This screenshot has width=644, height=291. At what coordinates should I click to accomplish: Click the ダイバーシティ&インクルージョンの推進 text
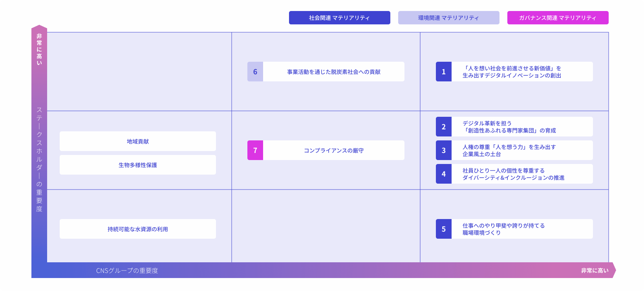click(513, 177)
